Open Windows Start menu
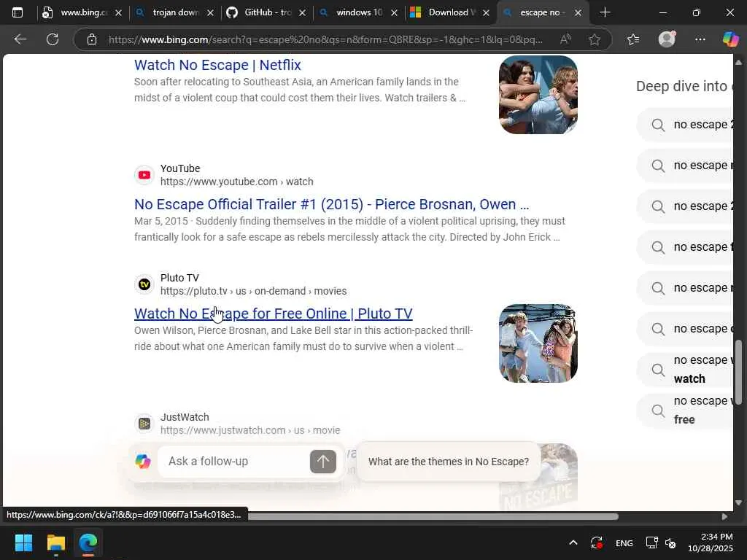The height and width of the screenshot is (560, 747). (23, 542)
